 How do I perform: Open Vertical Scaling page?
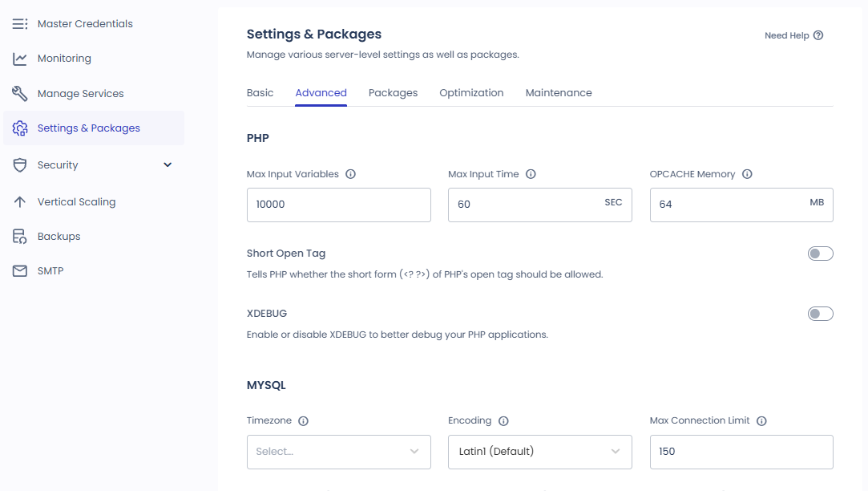click(76, 201)
